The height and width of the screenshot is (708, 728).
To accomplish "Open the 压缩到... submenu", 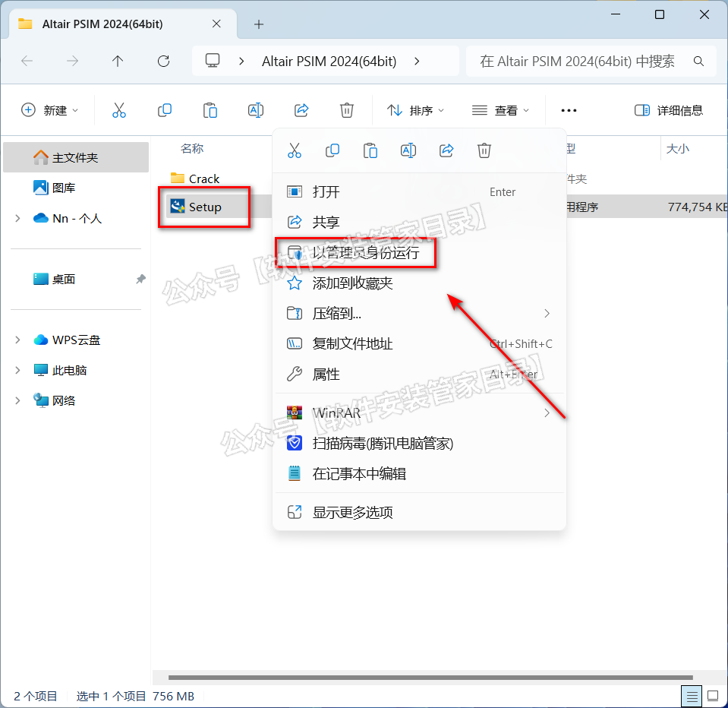I will tap(419, 314).
